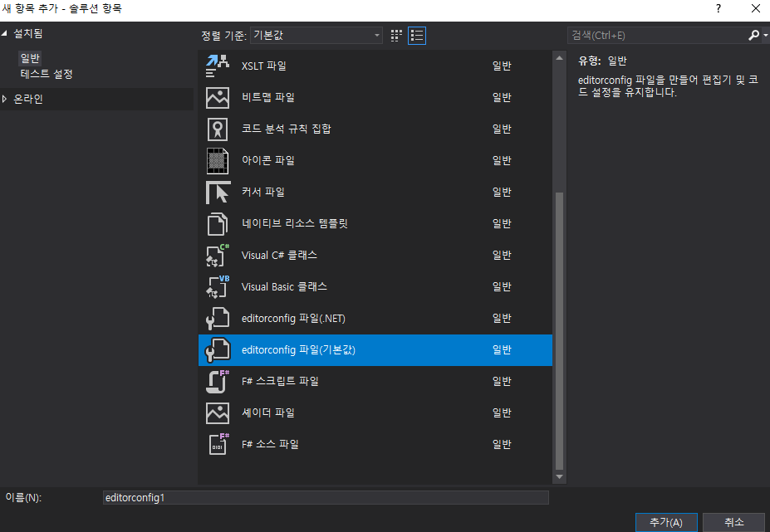Switch to medium icons grid view
The width and height of the screenshot is (770, 532).
point(396,36)
